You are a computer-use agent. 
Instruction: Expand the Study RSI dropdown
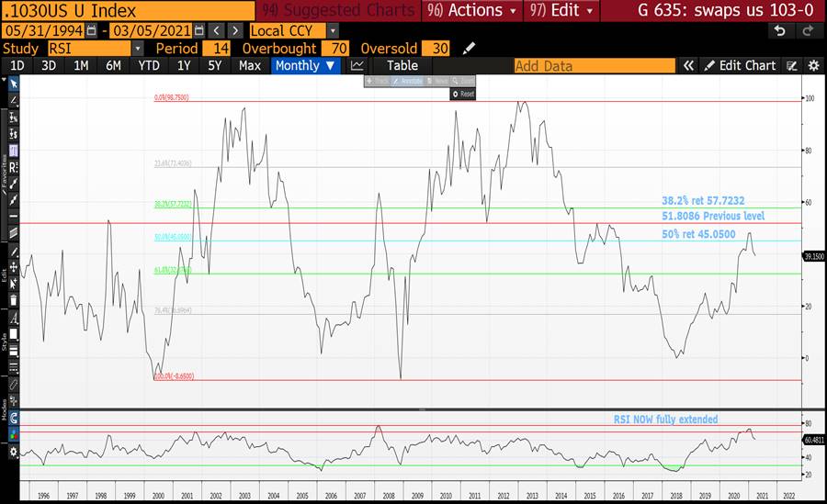(x=138, y=48)
